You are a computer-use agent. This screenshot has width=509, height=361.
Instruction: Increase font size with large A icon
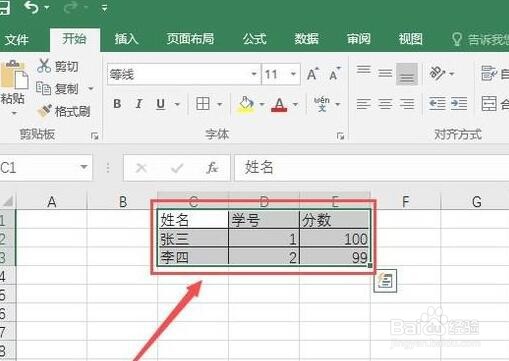(x=313, y=74)
